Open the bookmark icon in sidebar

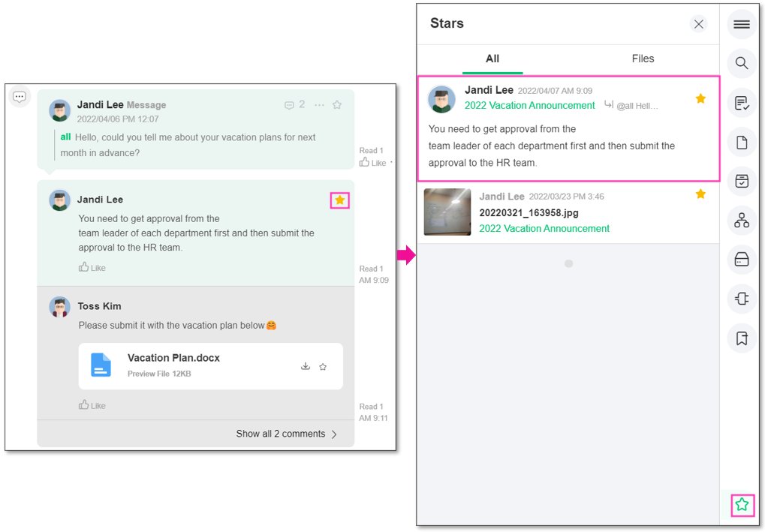pyautogui.click(x=741, y=338)
